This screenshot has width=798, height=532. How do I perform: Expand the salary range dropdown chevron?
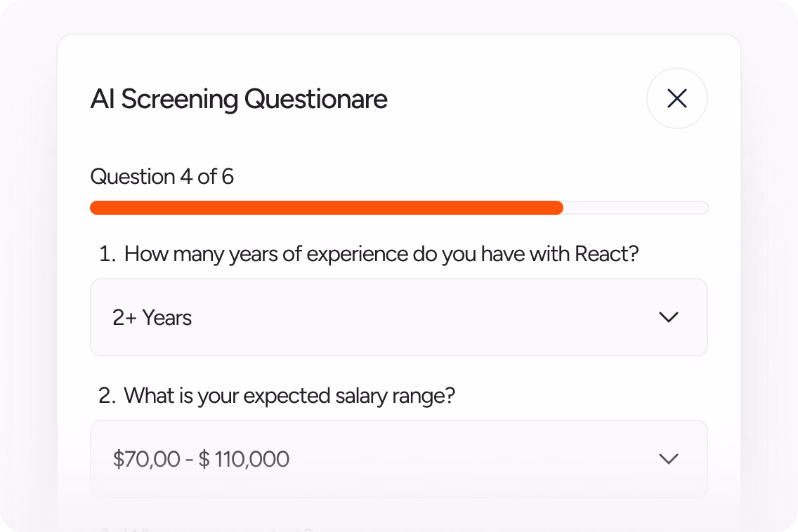(669, 459)
